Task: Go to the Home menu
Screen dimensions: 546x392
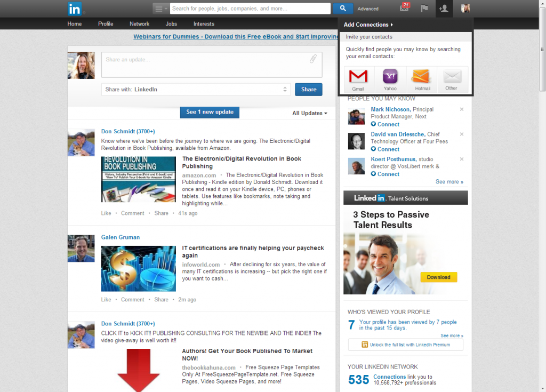Action: click(75, 23)
